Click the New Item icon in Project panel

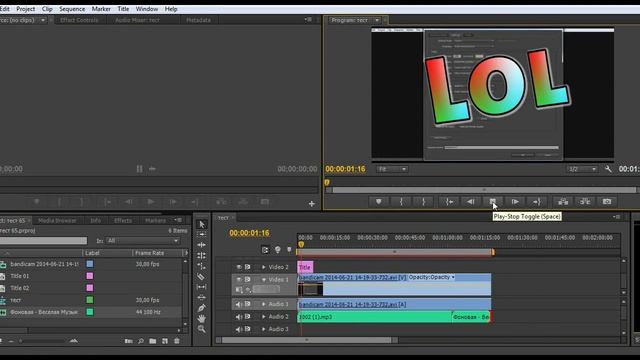[164, 341]
